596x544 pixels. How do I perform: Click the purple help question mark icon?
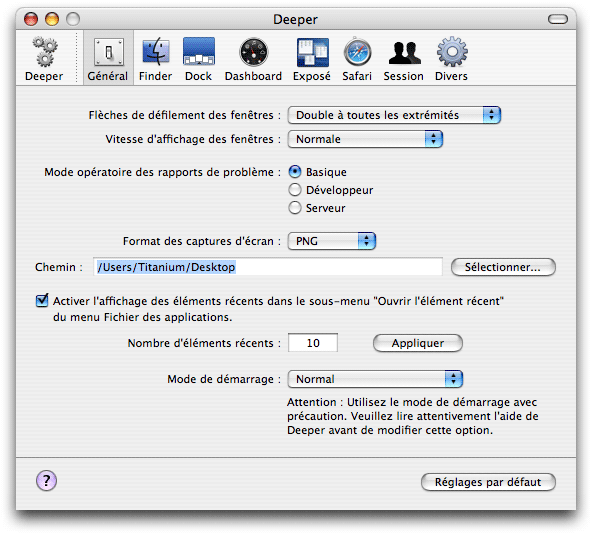pyautogui.click(x=46, y=481)
